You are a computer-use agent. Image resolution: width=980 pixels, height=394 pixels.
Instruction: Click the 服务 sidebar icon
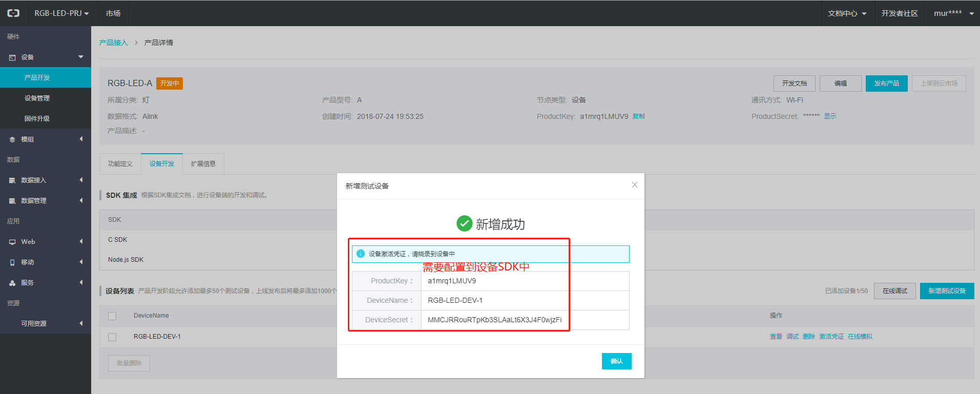pyautogui.click(x=12, y=283)
